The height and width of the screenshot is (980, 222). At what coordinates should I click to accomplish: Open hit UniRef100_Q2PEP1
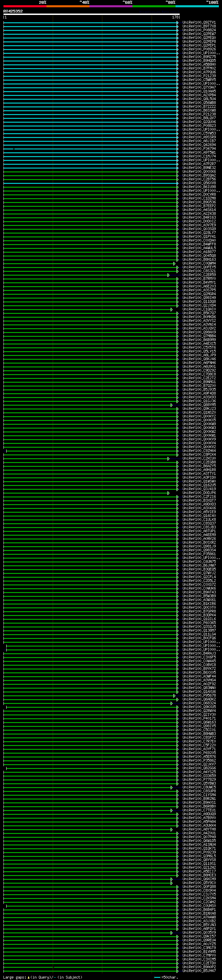pyautogui.click(x=199, y=45)
